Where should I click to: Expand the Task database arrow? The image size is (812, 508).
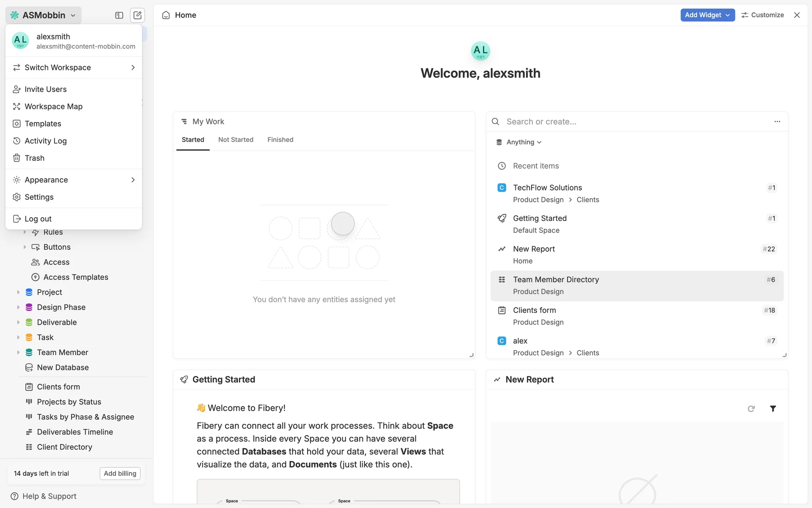pyautogui.click(x=18, y=337)
